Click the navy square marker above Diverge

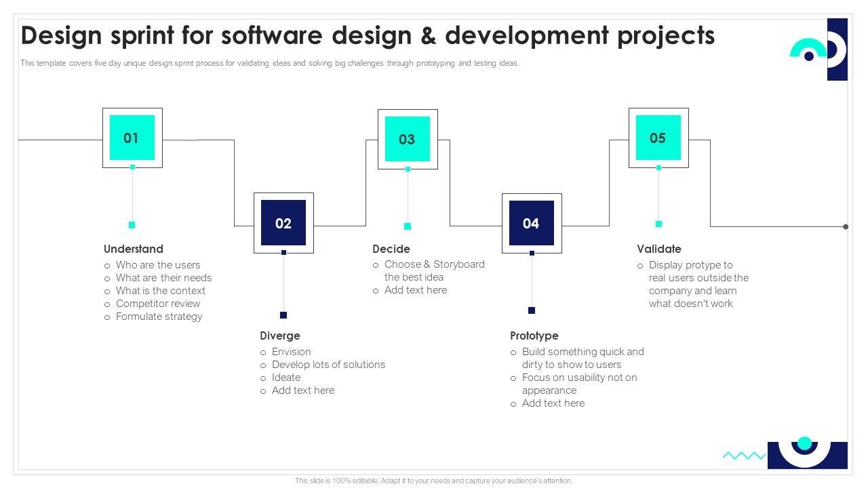[283, 315]
